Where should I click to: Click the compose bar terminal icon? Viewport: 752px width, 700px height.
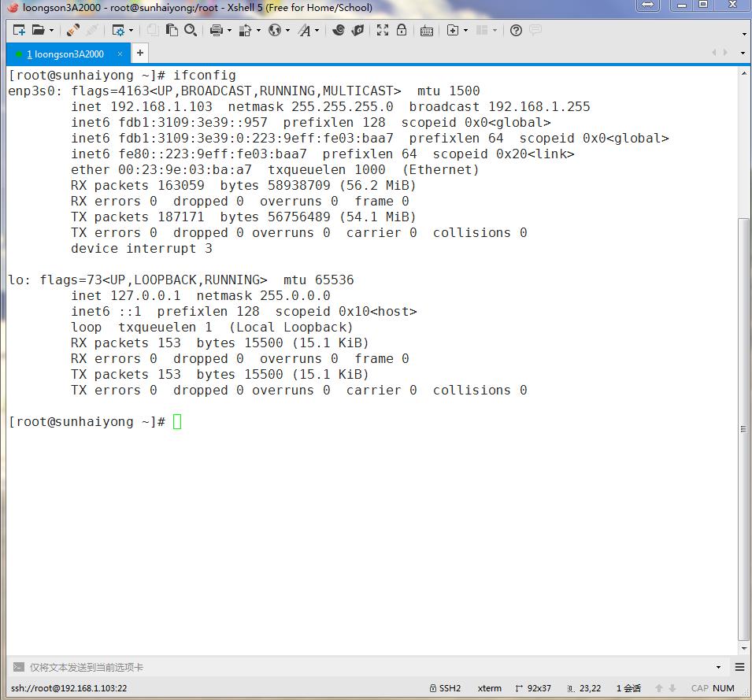(x=18, y=667)
